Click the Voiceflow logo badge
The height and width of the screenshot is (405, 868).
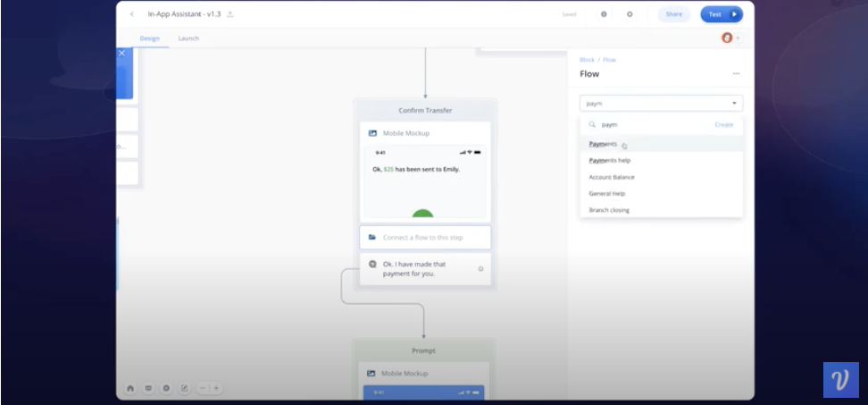click(x=841, y=380)
